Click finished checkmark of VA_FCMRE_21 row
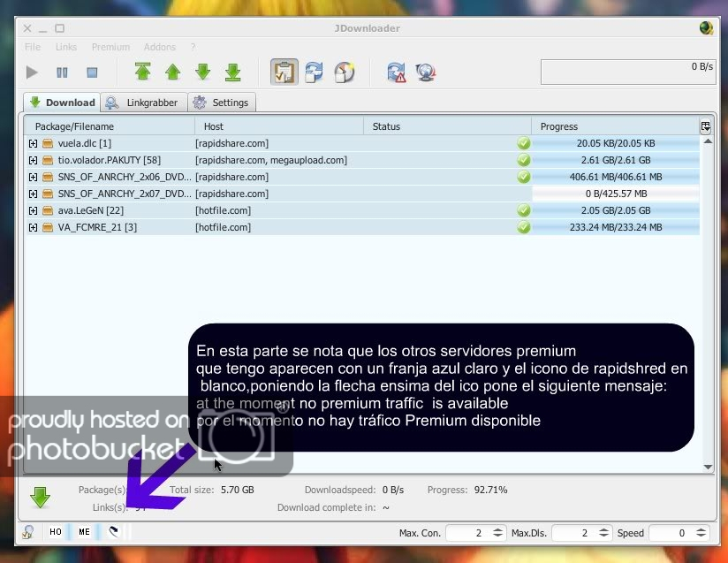Screen dimensions: 728x563 pyautogui.click(x=523, y=227)
